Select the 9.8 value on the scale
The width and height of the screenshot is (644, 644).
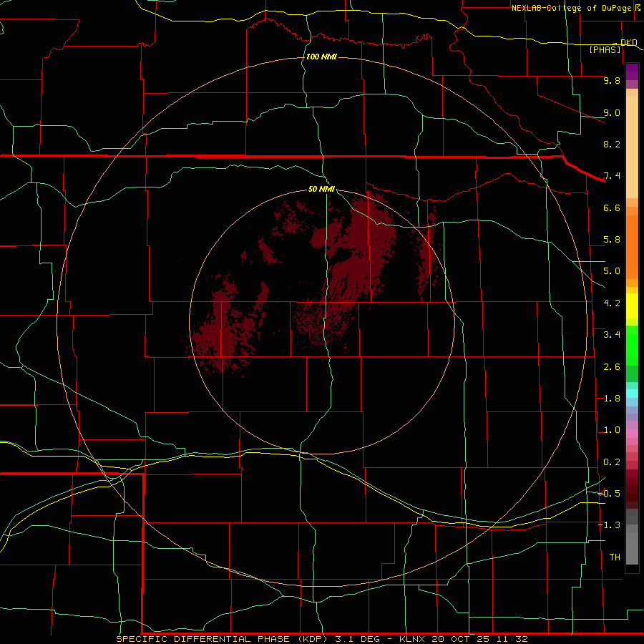click(612, 80)
